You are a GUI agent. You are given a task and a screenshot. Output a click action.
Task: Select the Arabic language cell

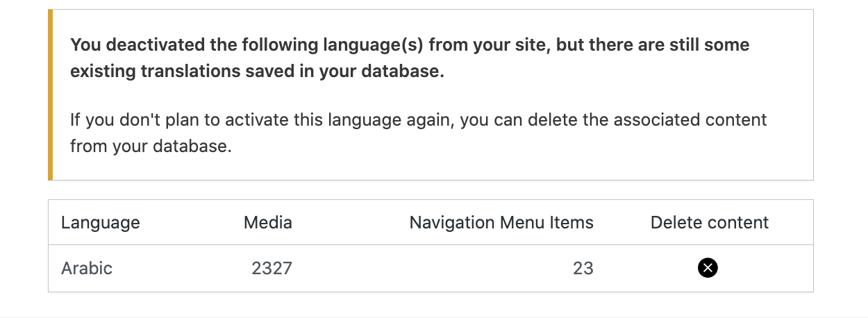(87, 268)
